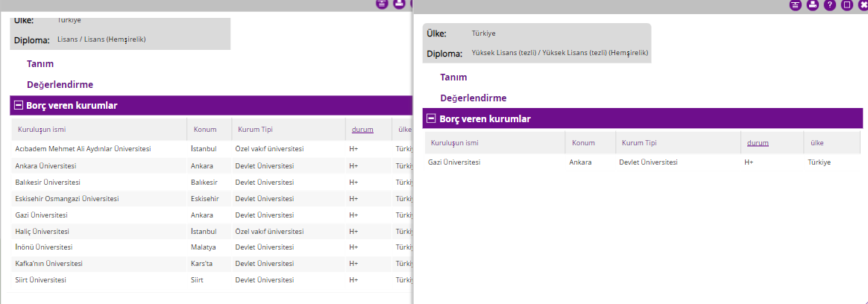Sort by the durum link in left window
The image size is (868, 304).
[x=362, y=130]
